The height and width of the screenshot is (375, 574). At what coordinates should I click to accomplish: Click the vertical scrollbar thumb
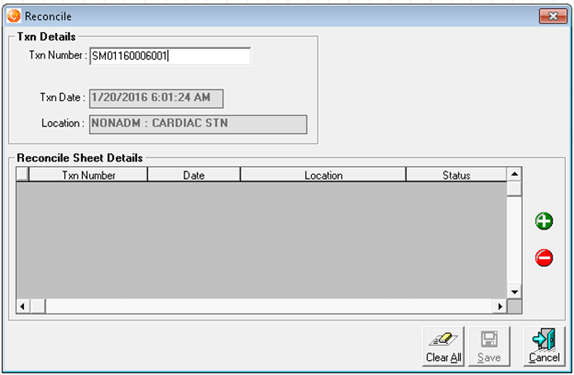[514, 189]
